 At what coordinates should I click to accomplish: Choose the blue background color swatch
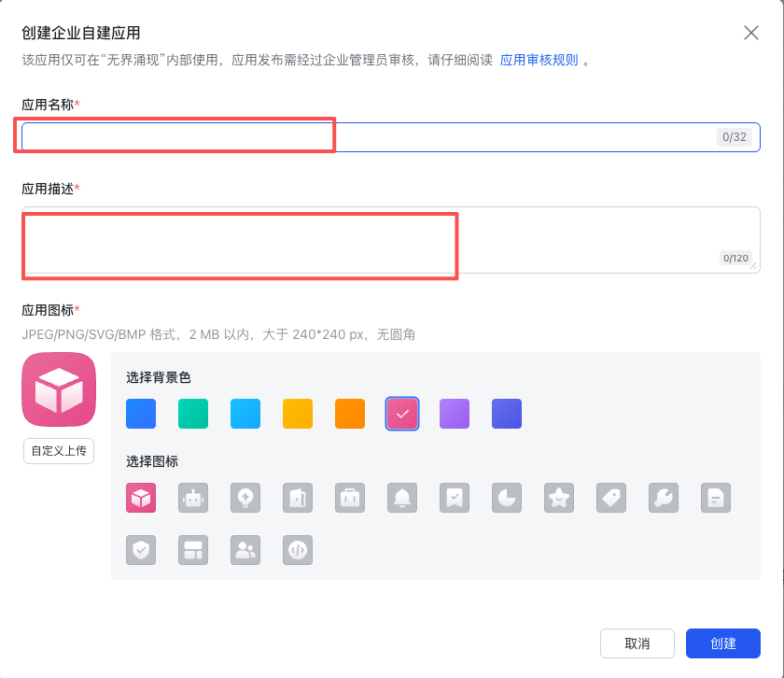tap(141, 414)
